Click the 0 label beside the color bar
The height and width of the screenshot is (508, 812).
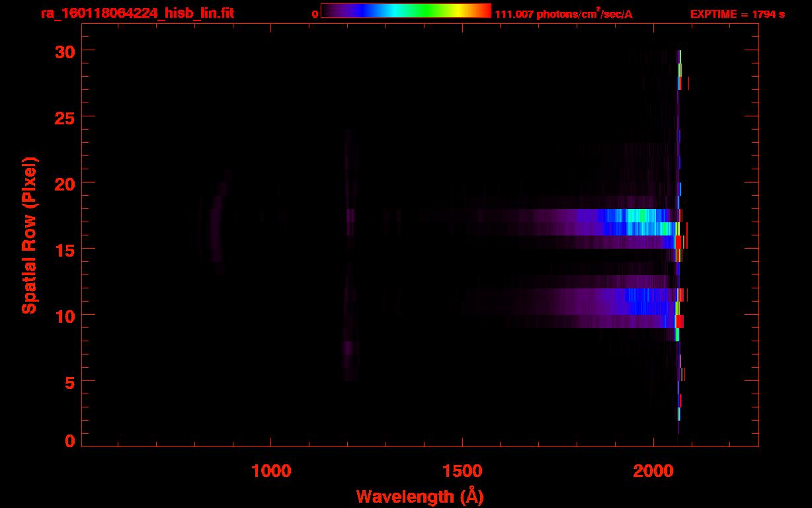(315, 14)
